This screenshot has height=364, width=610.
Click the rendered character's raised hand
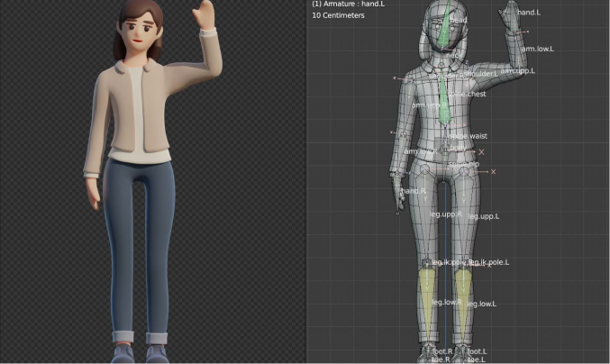point(204,14)
